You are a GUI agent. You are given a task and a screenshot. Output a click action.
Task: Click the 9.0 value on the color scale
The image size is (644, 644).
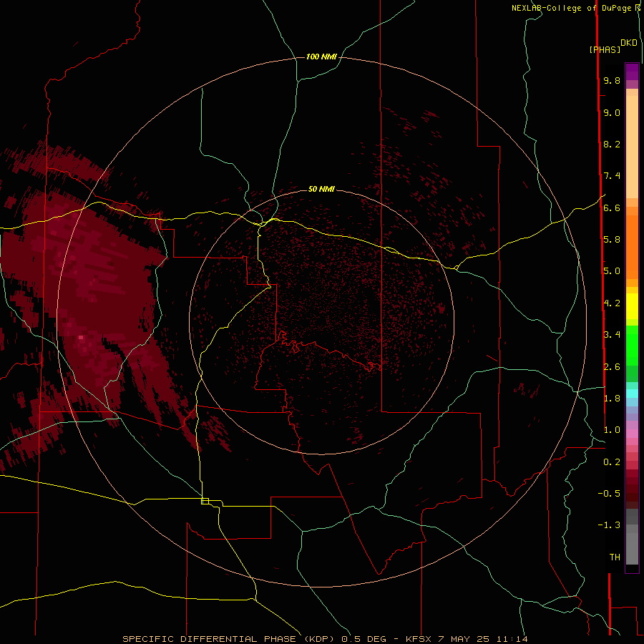612,112
